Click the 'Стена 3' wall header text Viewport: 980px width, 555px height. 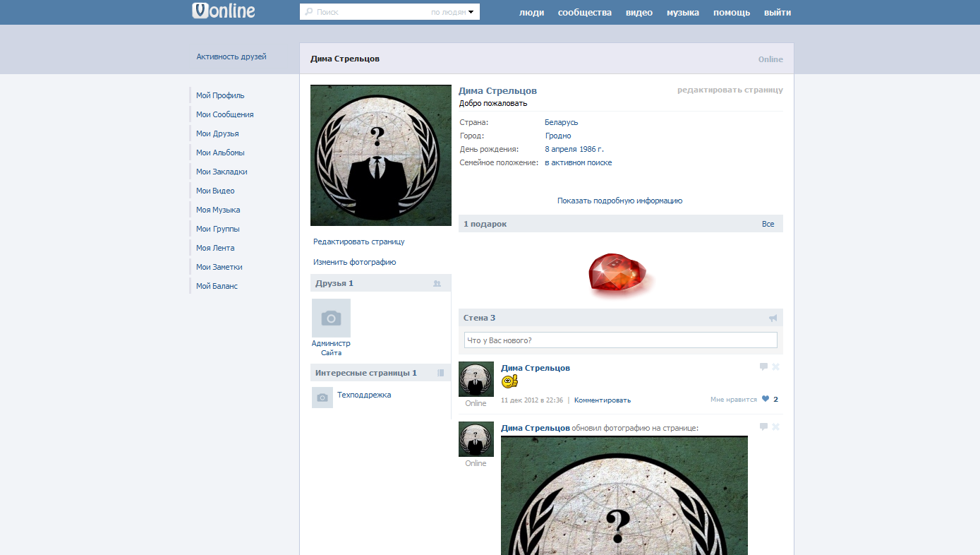click(x=479, y=318)
